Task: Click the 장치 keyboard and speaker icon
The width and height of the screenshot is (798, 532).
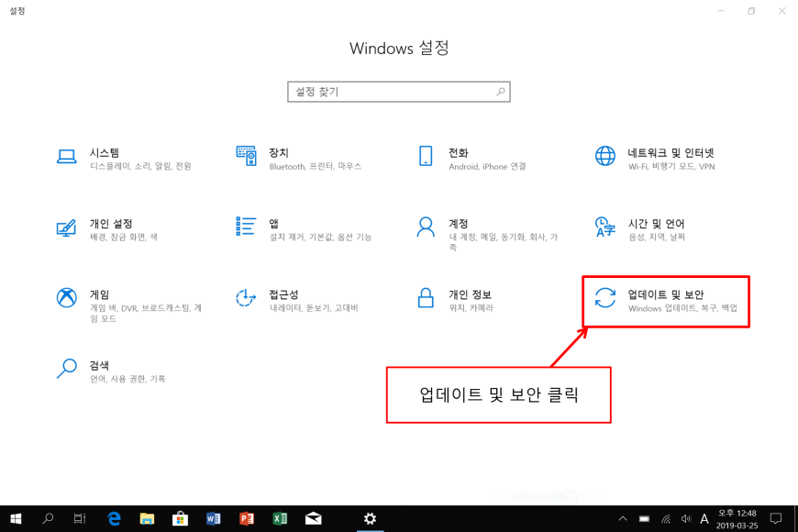Action: point(247,156)
